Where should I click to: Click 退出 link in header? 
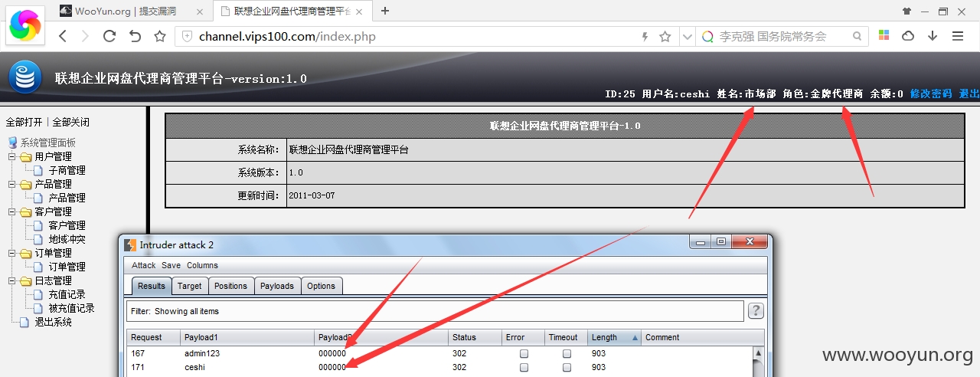tap(969, 93)
